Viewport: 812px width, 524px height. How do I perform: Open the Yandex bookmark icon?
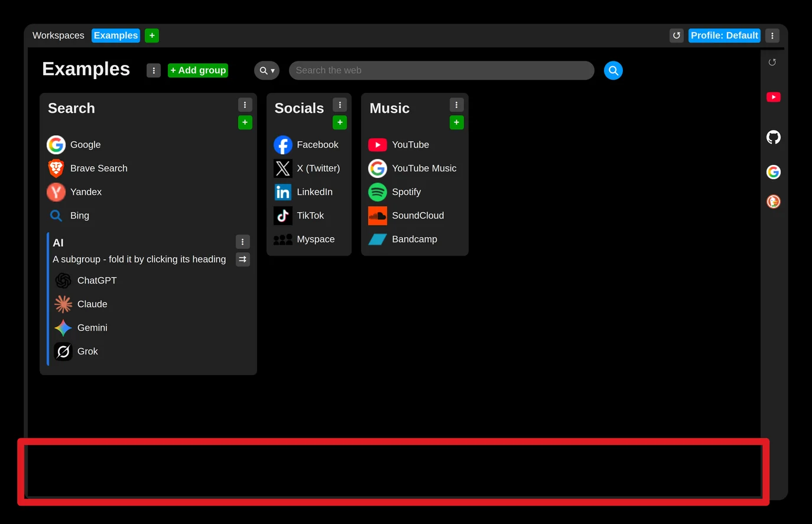(56, 192)
